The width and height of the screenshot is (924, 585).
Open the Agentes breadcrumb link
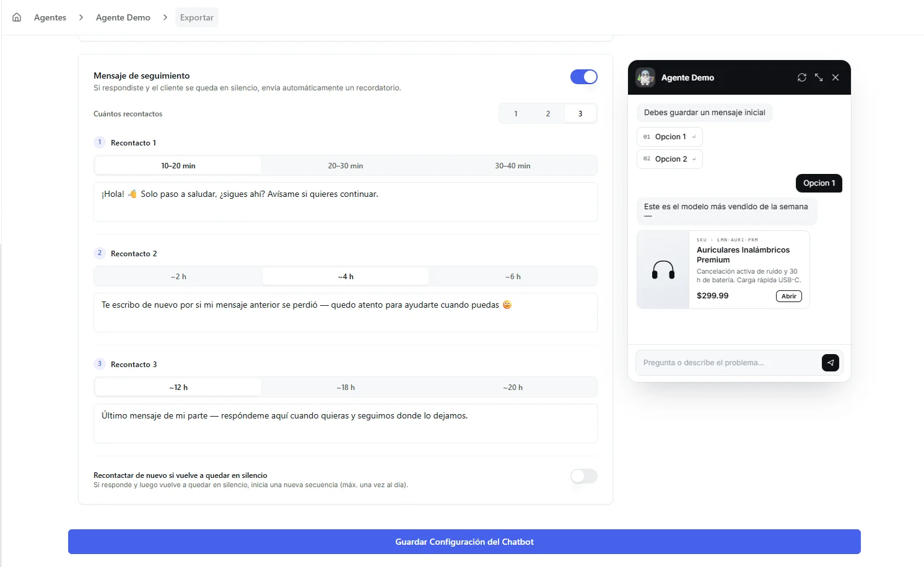pos(50,17)
